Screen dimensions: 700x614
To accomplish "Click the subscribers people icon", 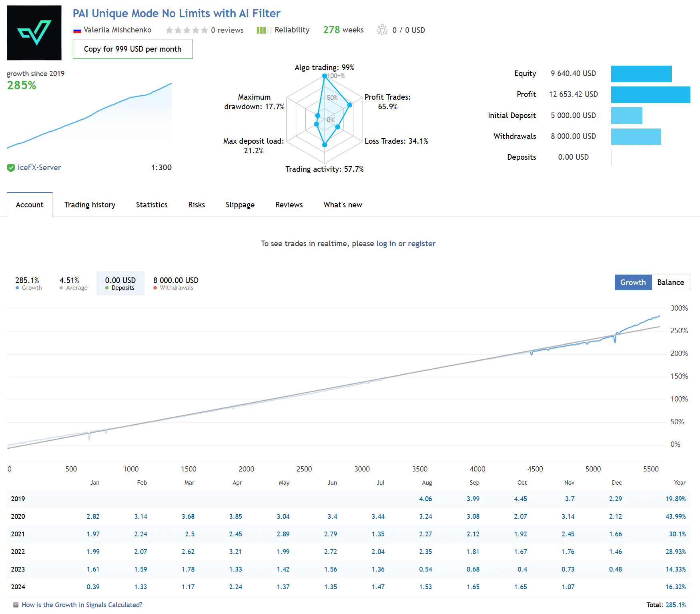I will (382, 30).
